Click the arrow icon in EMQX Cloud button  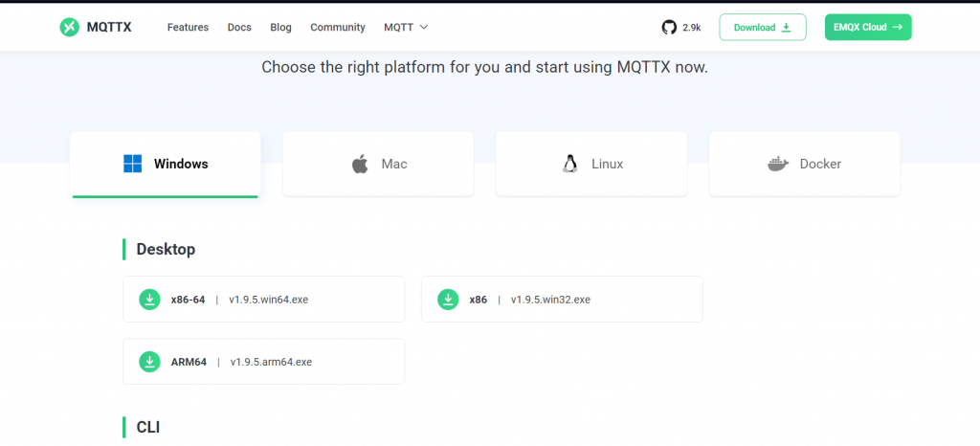(x=898, y=28)
